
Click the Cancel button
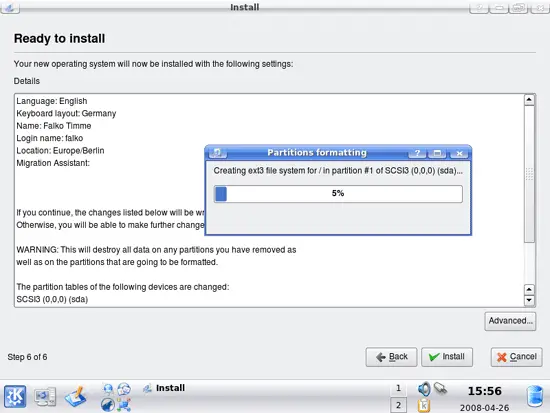point(516,357)
